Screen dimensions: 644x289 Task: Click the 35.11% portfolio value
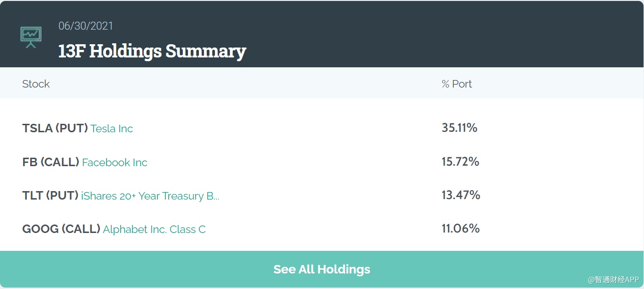point(459,128)
